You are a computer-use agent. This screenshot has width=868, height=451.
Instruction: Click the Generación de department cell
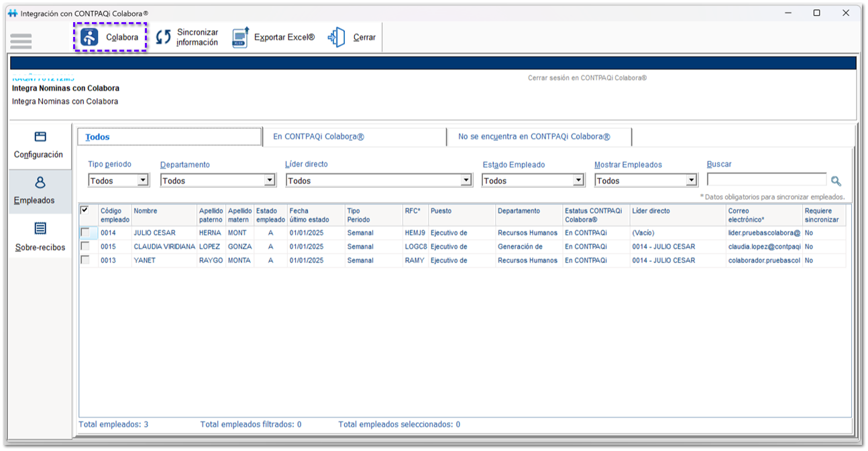click(529, 246)
